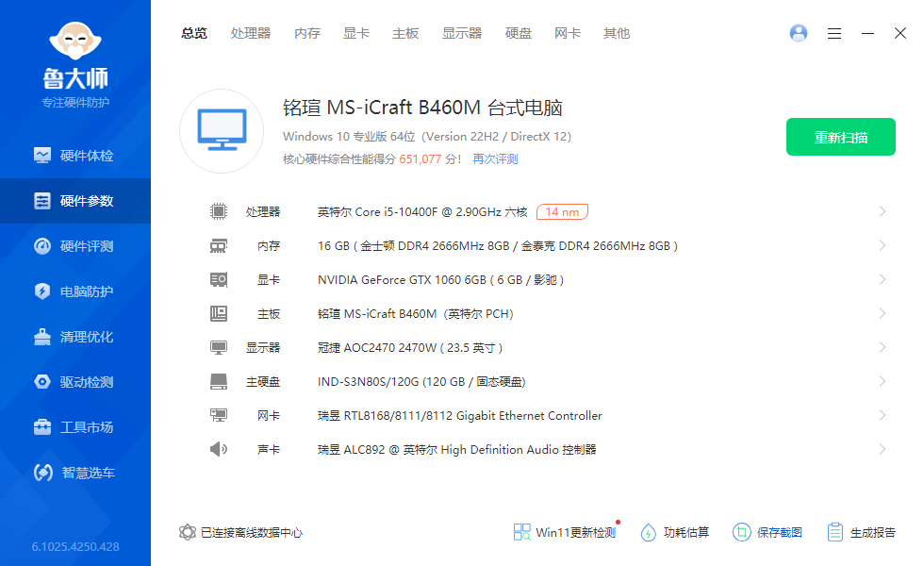Click the 显示器 monitor row icon
The width and height of the screenshot is (924, 566).
(x=219, y=348)
